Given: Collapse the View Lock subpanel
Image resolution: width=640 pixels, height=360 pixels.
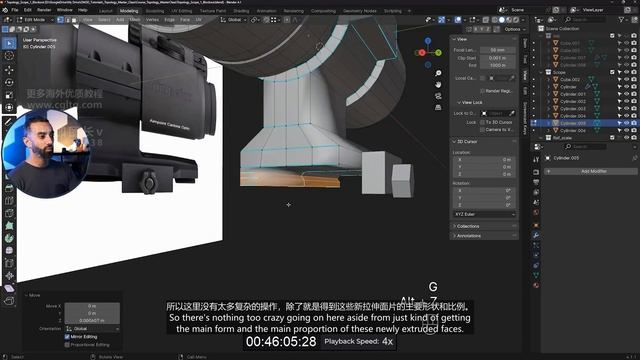Looking at the screenshot, I should point(472,102).
